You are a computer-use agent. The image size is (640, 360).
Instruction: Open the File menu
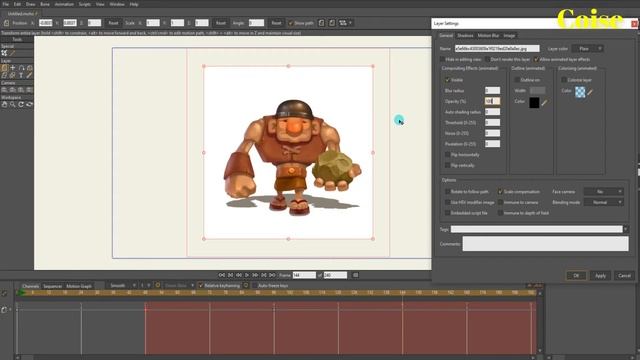6,4
